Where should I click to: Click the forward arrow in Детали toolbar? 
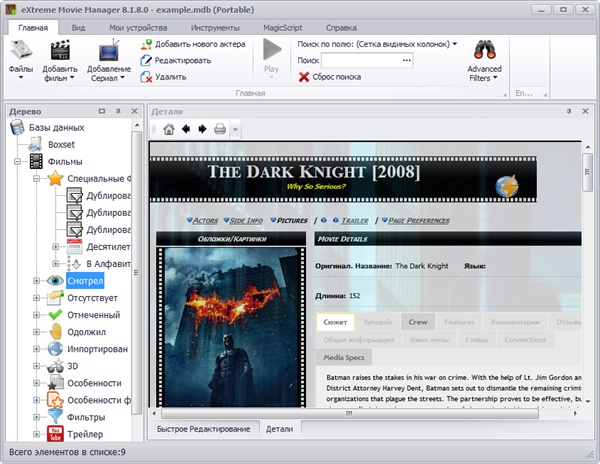coord(201,129)
